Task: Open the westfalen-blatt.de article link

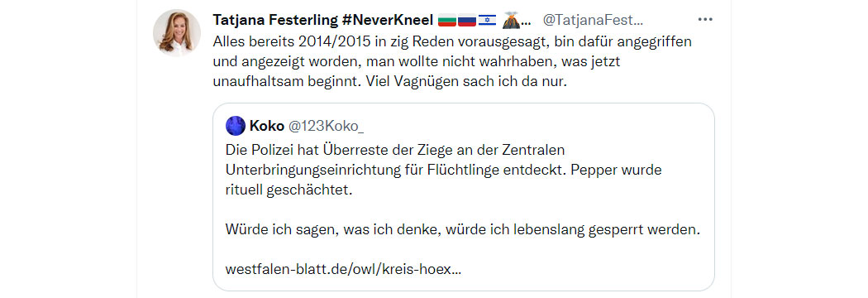Action: [x=343, y=270]
